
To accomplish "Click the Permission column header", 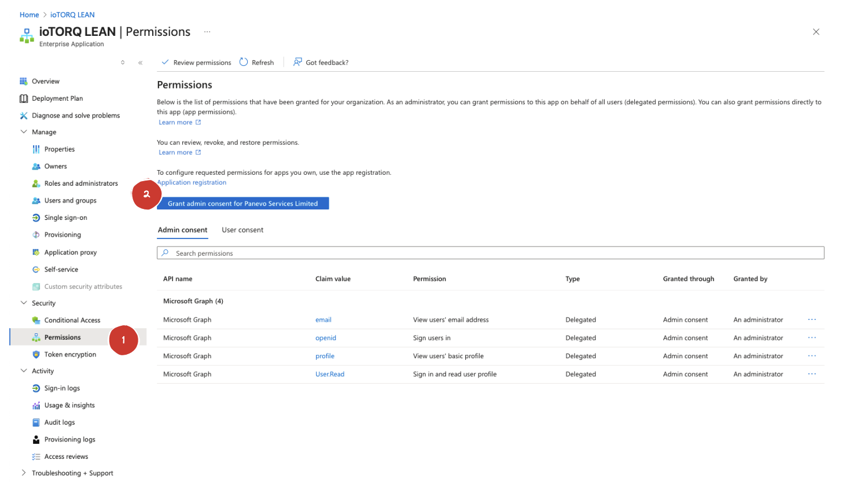I will tap(429, 279).
